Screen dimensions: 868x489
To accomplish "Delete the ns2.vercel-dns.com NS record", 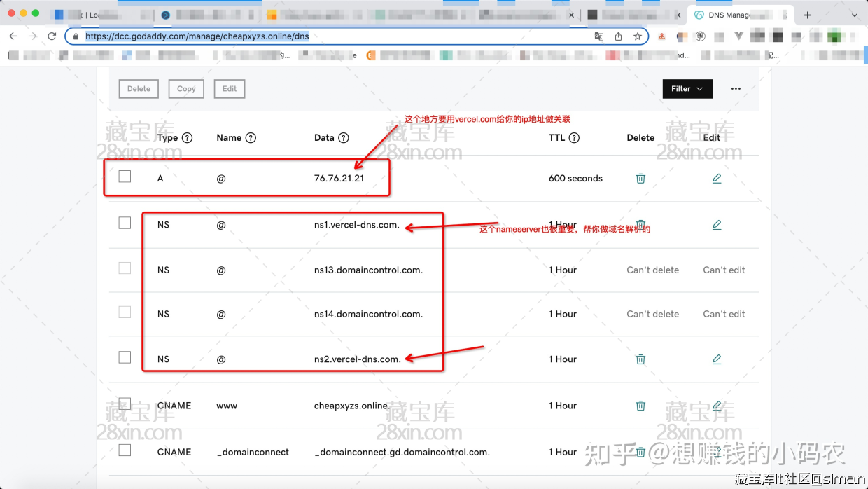I will (640, 359).
